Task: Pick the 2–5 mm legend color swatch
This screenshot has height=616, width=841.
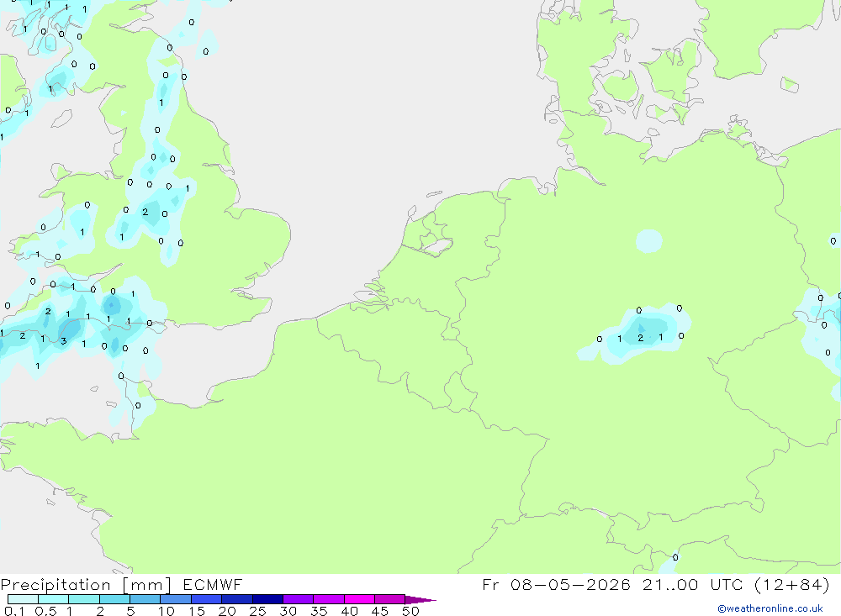Action: (x=114, y=599)
